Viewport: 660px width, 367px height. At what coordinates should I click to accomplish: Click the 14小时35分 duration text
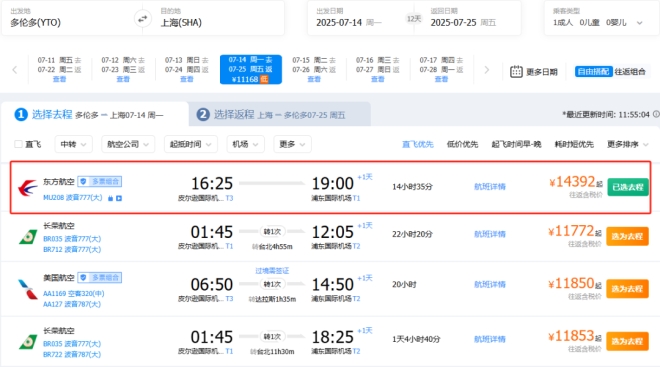coord(412,187)
